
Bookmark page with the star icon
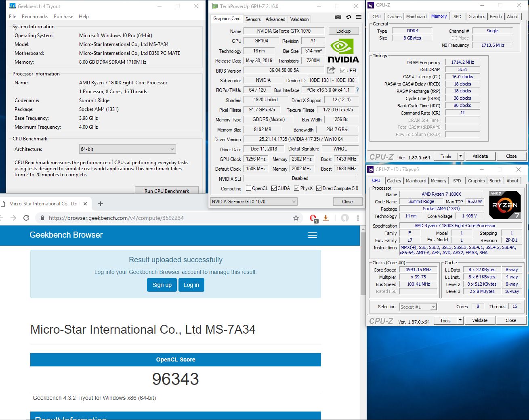coord(296,218)
